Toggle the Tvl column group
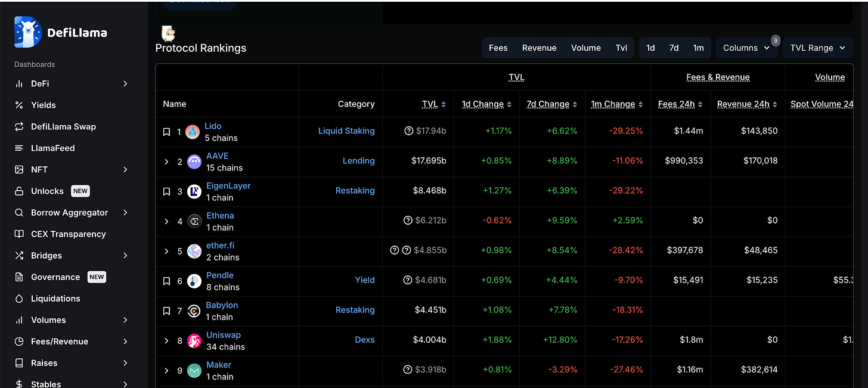 point(621,48)
